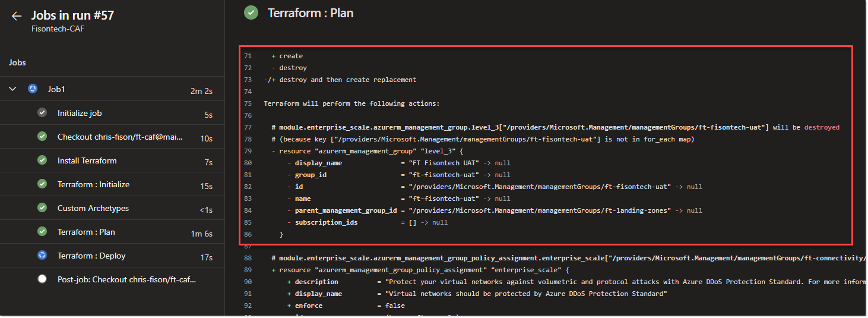Viewport: 868px width, 318px height.
Task: Click the Jobs in run #57 title
Action: 72,15
